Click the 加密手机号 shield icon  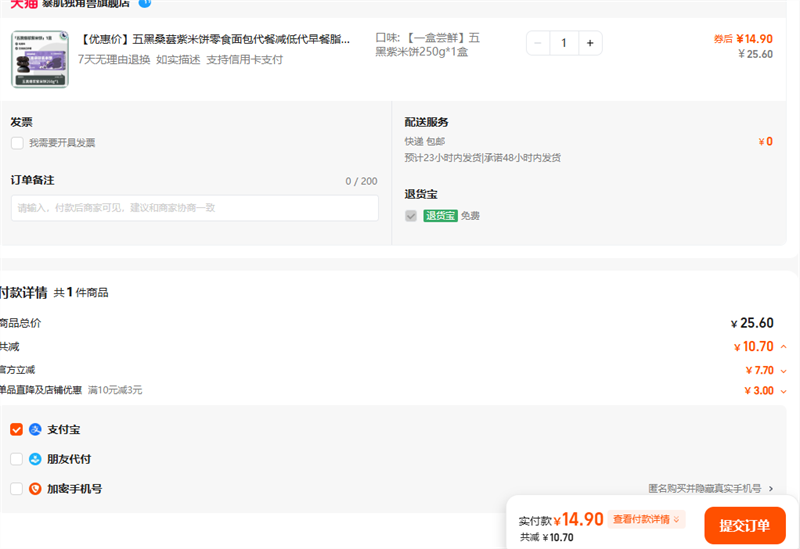click(35, 489)
